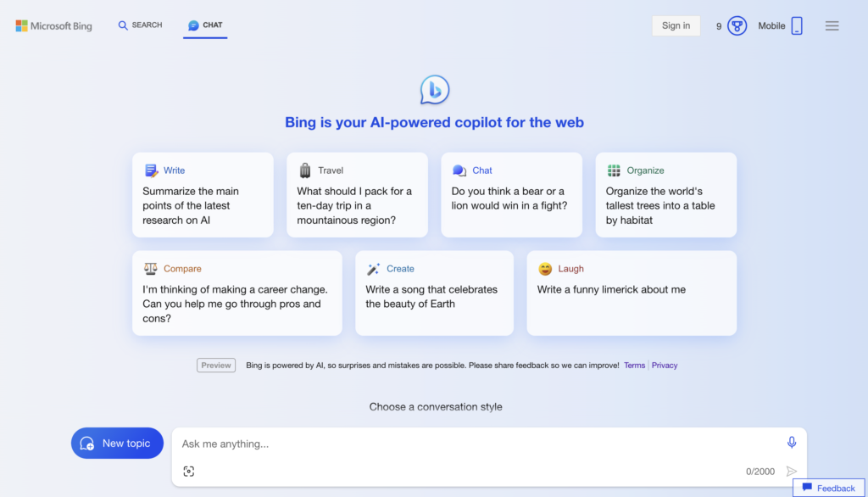Switch to the SEARCH tab
The width and height of the screenshot is (868, 497).
pos(139,25)
